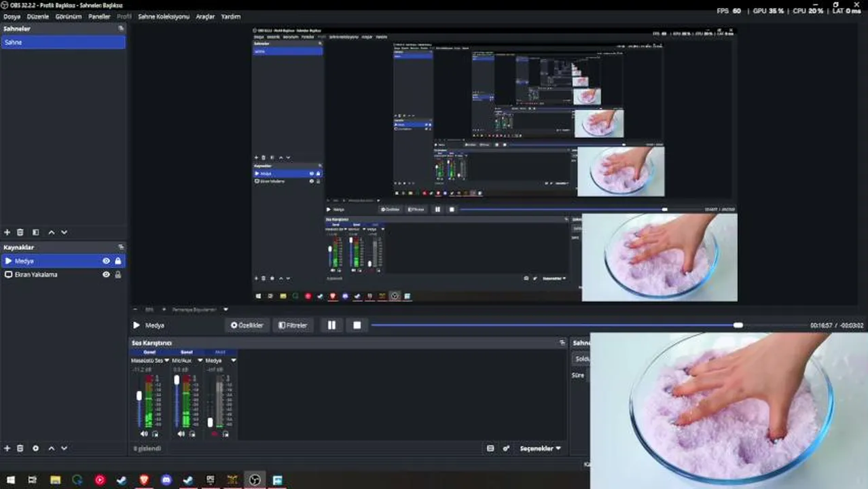Image resolution: width=868 pixels, height=489 pixels.
Task: Pop out the Kaynaklar dock panel
Action: (121, 247)
